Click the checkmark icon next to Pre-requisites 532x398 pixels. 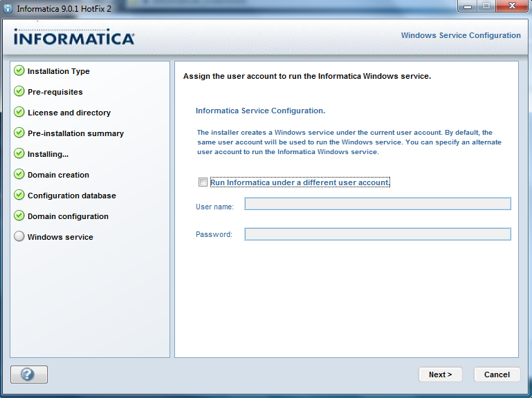[x=19, y=92]
